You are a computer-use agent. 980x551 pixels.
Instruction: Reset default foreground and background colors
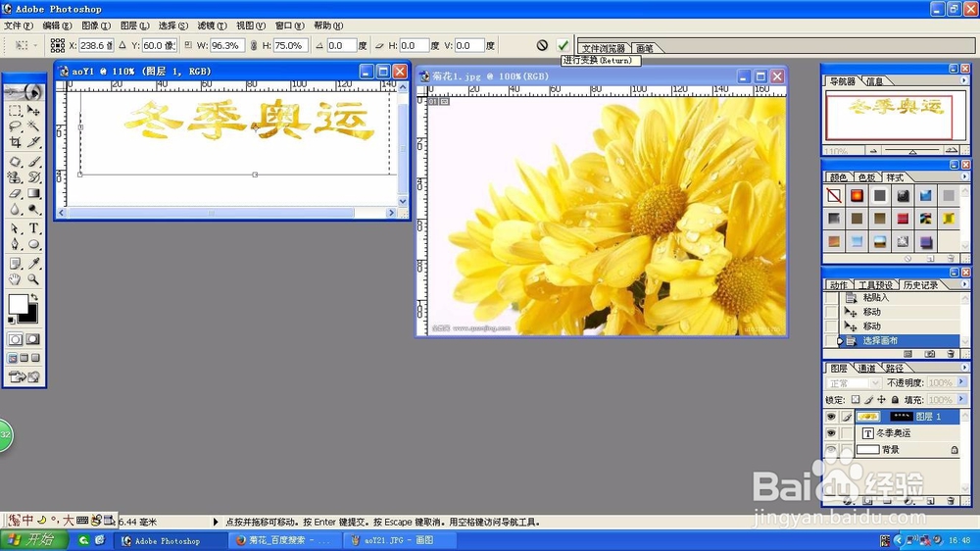[x=11, y=321]
